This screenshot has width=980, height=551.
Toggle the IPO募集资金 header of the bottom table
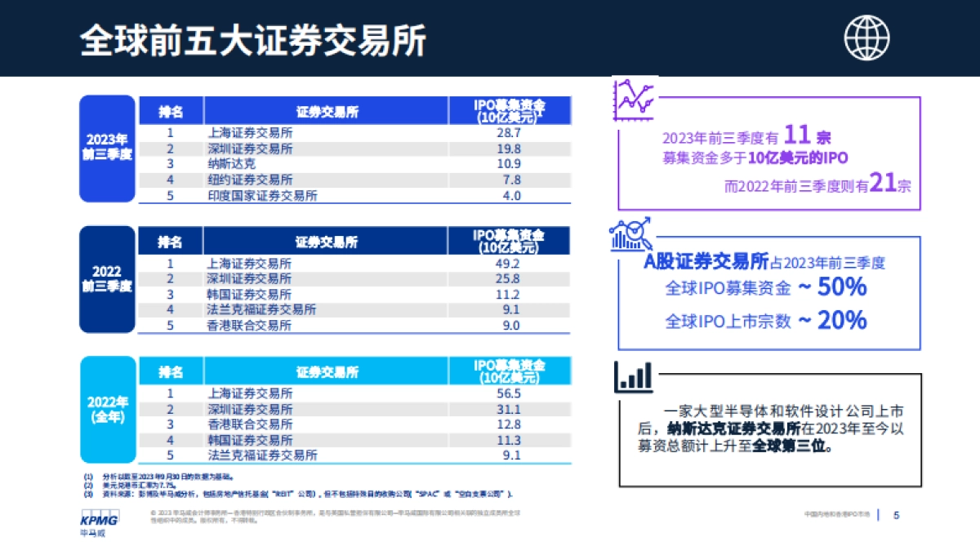[509, 371]
